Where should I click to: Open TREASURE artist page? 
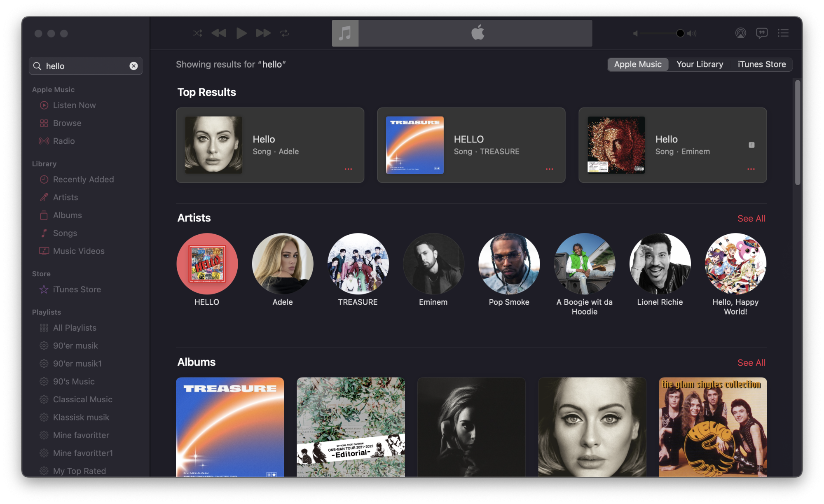(x=358, y=264)
